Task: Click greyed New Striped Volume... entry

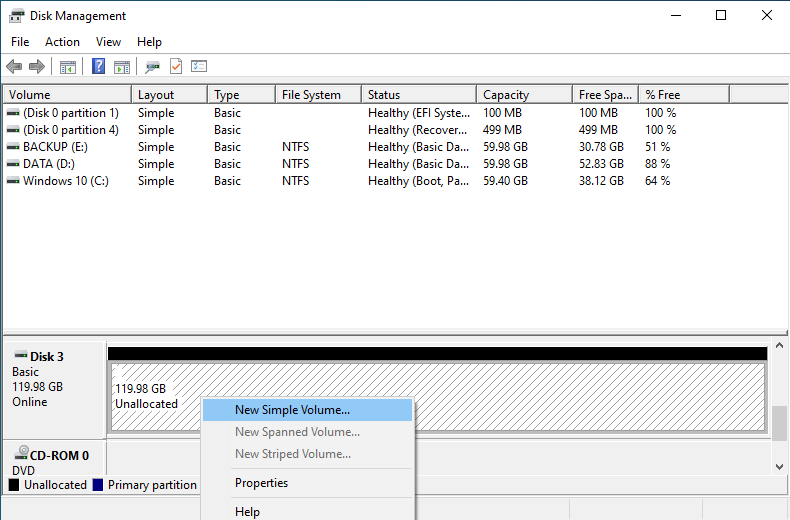Action: (307, 453)
